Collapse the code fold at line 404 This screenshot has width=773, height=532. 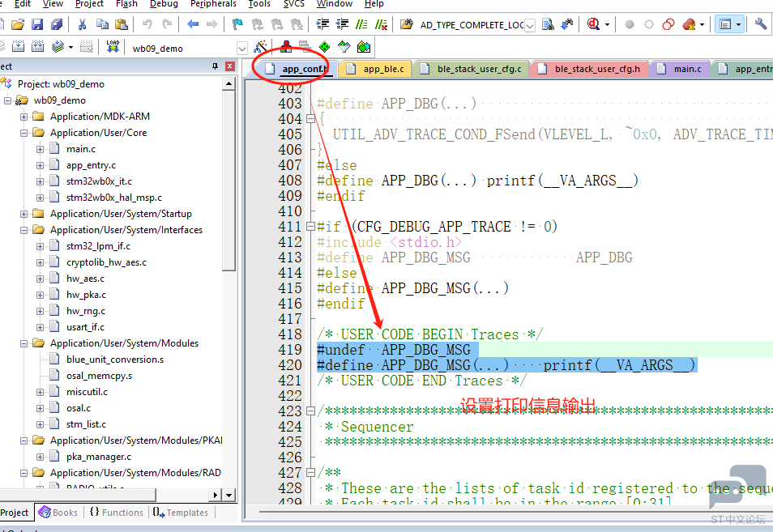310,119
